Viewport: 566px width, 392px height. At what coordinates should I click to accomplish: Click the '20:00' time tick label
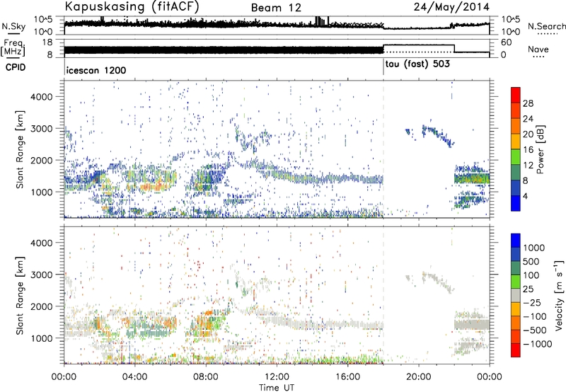[x=418, y=377]
